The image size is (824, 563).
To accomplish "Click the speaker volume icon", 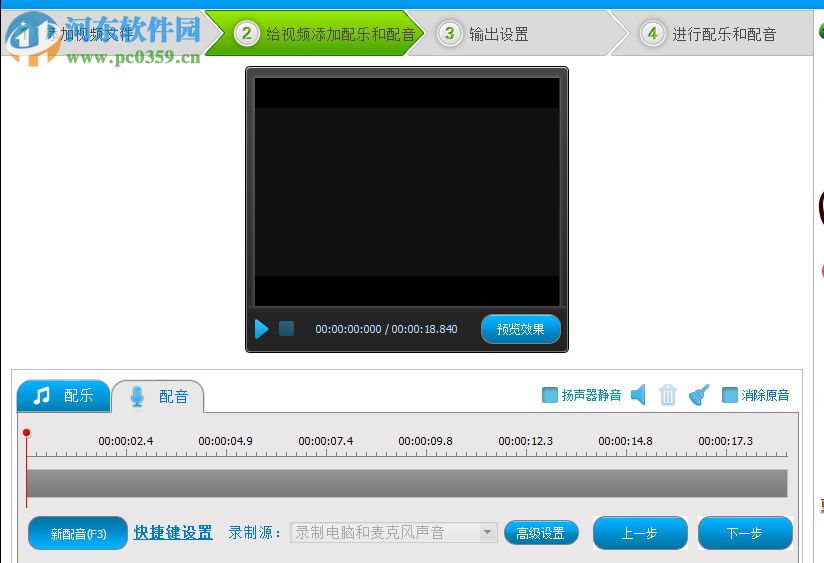I will click(x=638, y=395).
